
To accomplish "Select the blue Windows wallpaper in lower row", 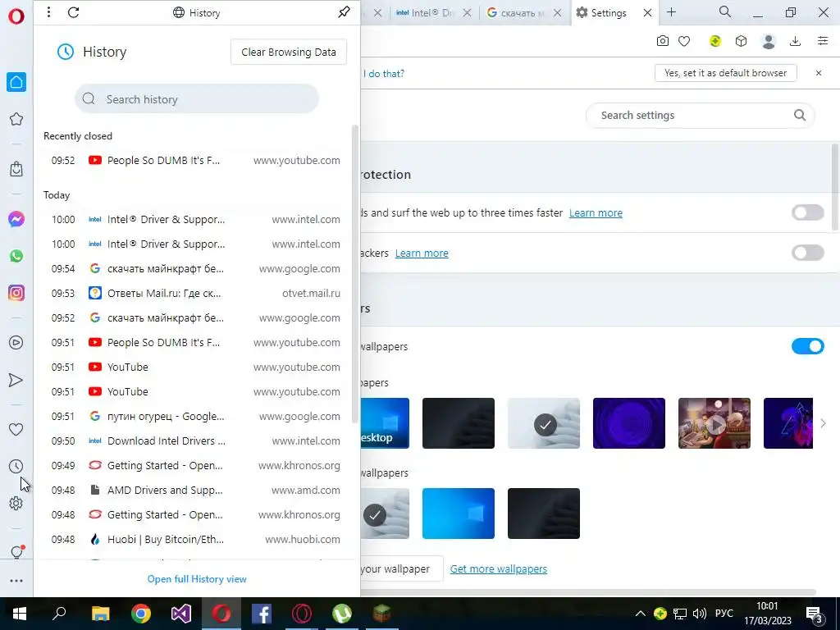I will (458, 514).
